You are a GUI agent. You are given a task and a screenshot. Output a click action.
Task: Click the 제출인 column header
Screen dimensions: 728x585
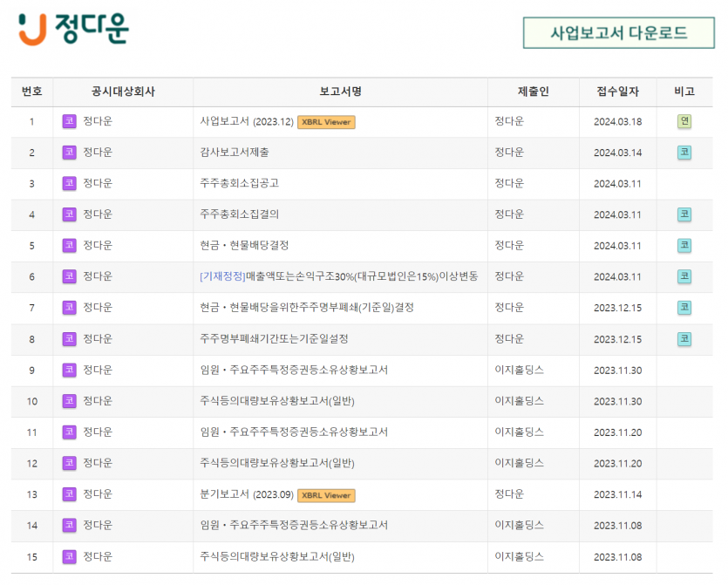click(534, 92)
